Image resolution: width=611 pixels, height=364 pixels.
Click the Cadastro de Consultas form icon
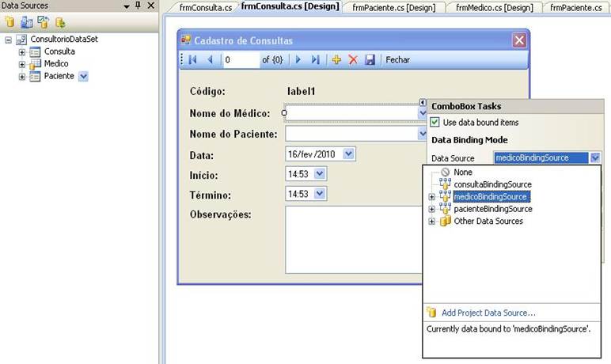click(186, 40)
